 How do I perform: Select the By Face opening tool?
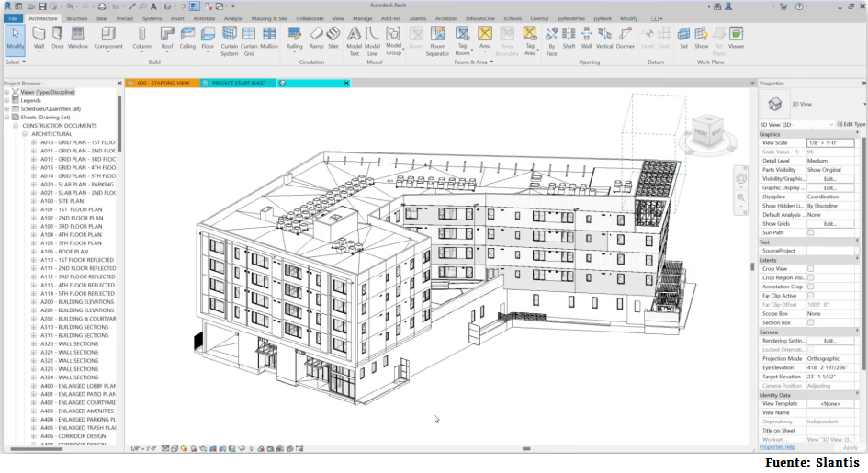pos(551,41)
